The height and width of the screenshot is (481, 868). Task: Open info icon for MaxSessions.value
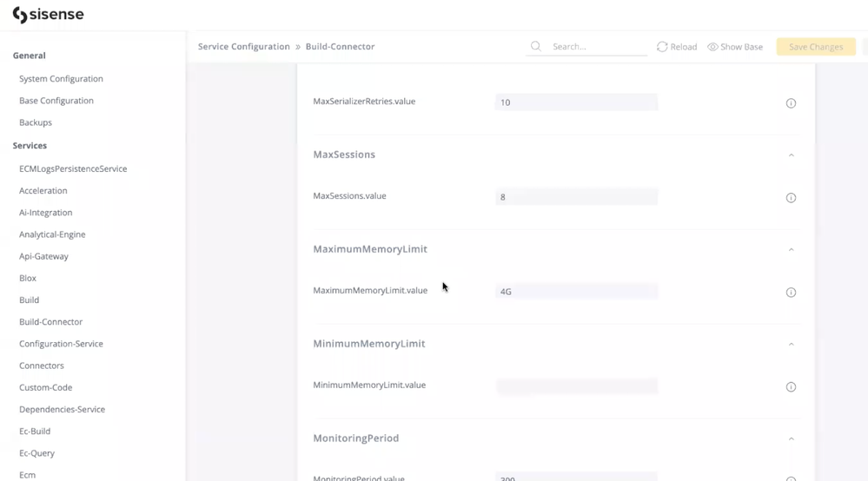(791, 198)
